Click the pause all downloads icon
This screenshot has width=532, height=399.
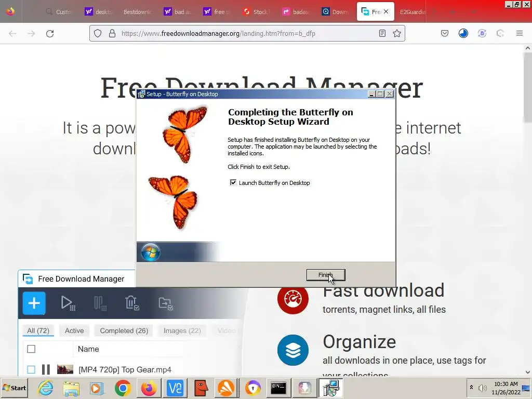pos(100,303)
